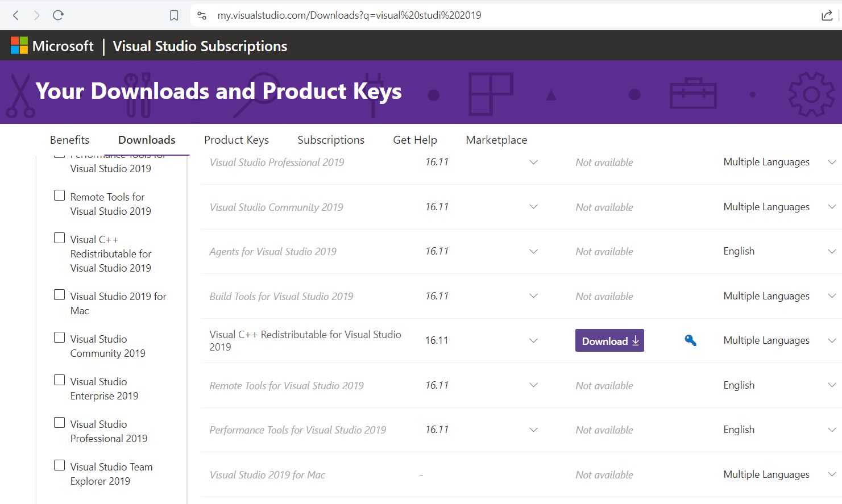
Task: Click Agents for Visual Studio 2019 product name
Action: [273, 252]
